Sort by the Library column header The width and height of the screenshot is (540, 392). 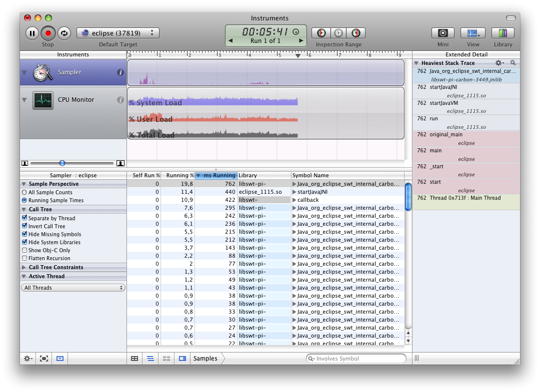264,175
